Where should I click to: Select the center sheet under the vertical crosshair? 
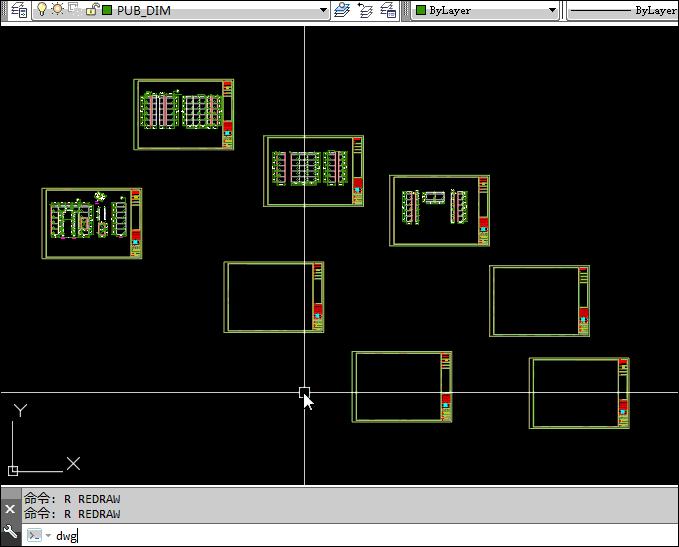click(314, 171)
